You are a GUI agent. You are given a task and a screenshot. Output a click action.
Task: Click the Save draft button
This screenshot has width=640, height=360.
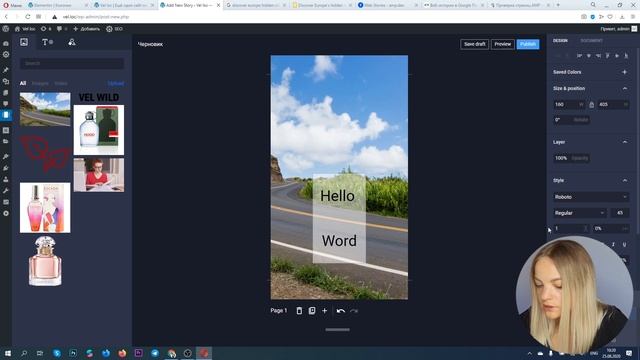click(x=475, y=44)
